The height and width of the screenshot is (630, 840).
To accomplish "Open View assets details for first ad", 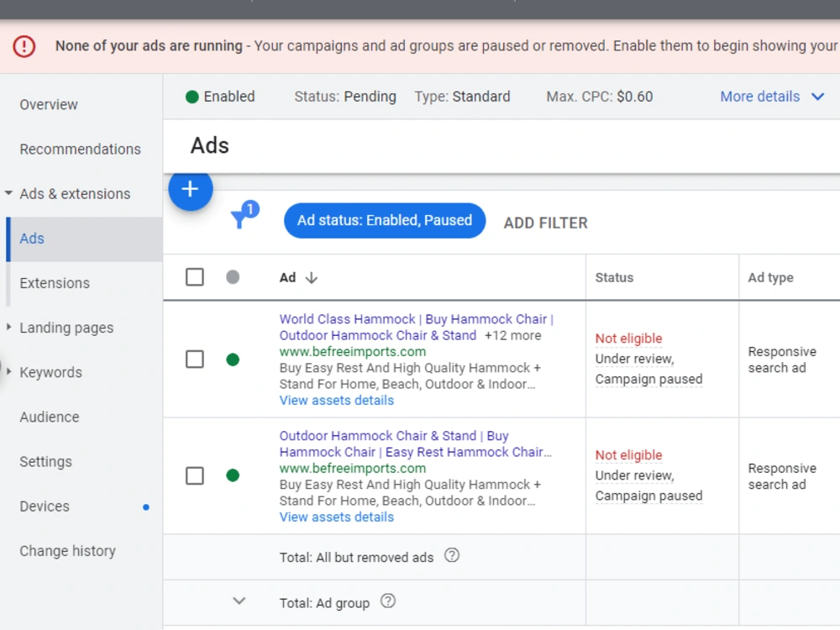I will pyautogui.click(x=337, y=400).
